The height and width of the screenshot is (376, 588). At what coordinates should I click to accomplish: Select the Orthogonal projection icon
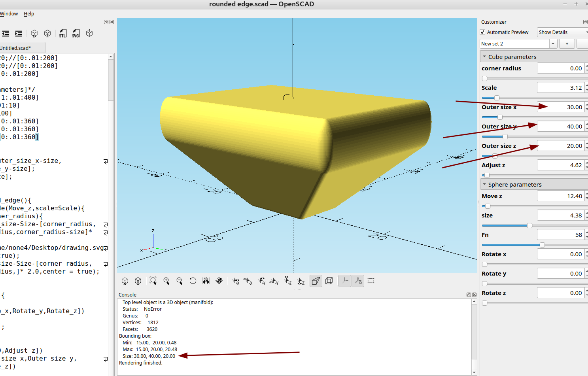[x=329, y=281]
